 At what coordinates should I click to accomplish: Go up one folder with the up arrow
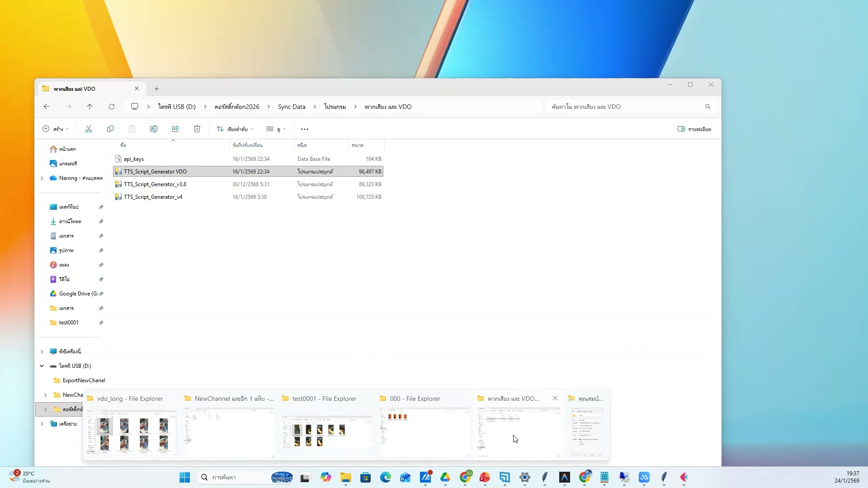point(90,107)
